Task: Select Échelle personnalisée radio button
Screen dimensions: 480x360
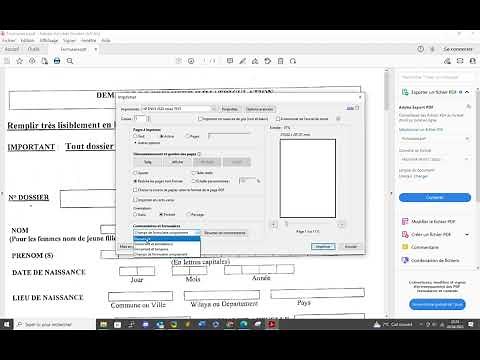Action: 194,181
